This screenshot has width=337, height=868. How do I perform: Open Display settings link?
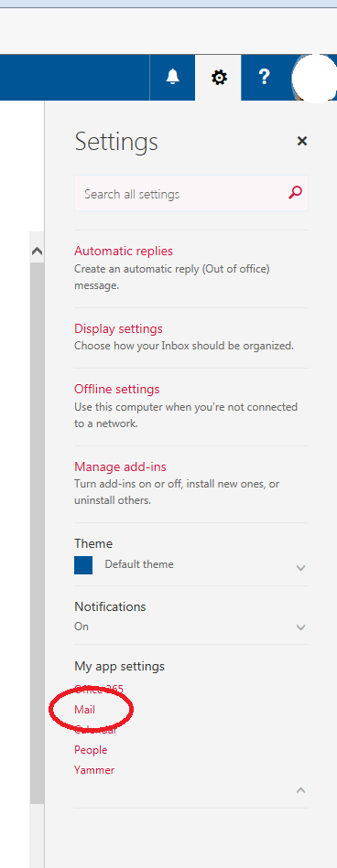tap(119, 328)
